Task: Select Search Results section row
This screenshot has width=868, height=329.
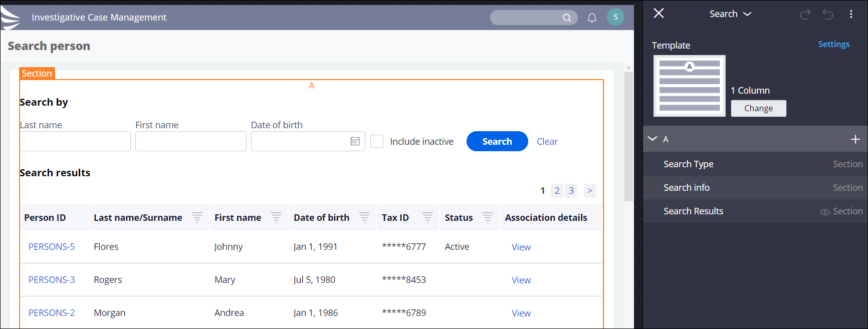Action: (x=755, y=211)
